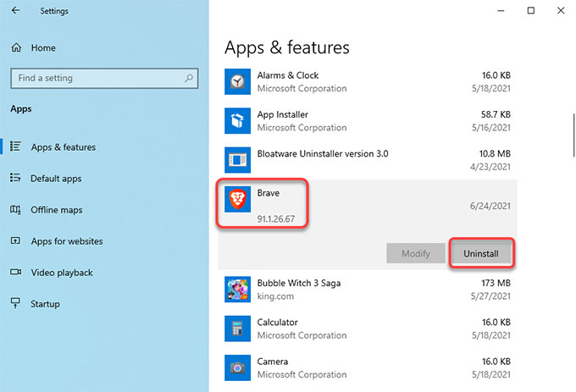
Task: Click the Bubble Witch 3 Saga icon
Action: point(238,290)
